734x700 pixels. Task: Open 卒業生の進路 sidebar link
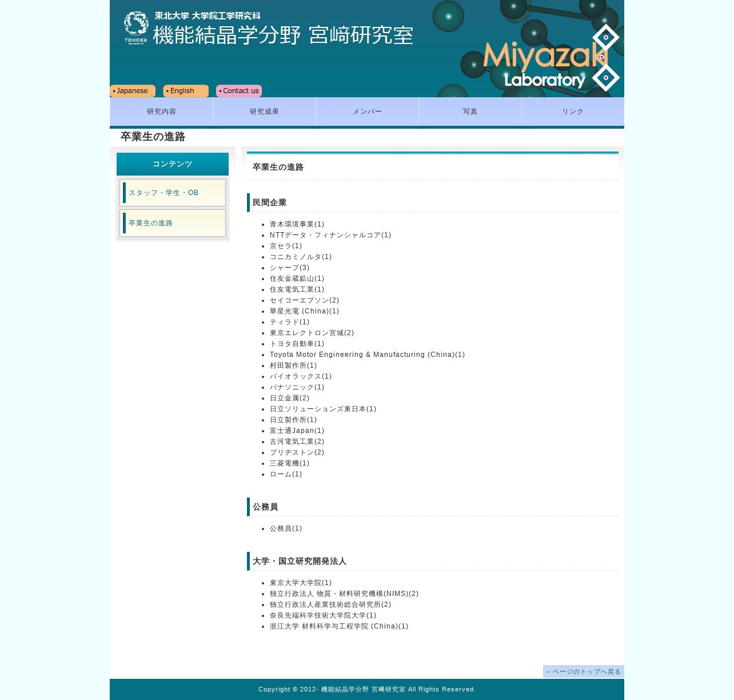tap(173, 223)
